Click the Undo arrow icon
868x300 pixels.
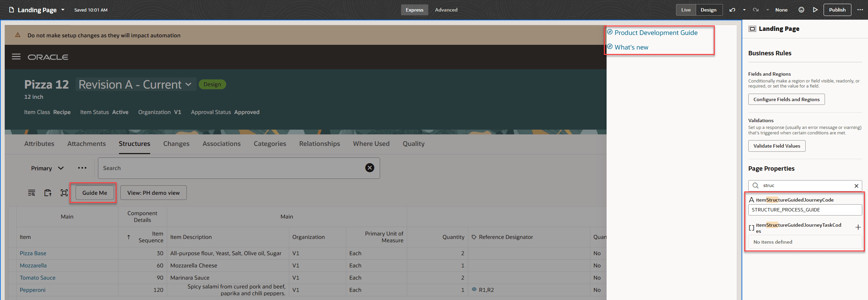click(x=732, y=10)
